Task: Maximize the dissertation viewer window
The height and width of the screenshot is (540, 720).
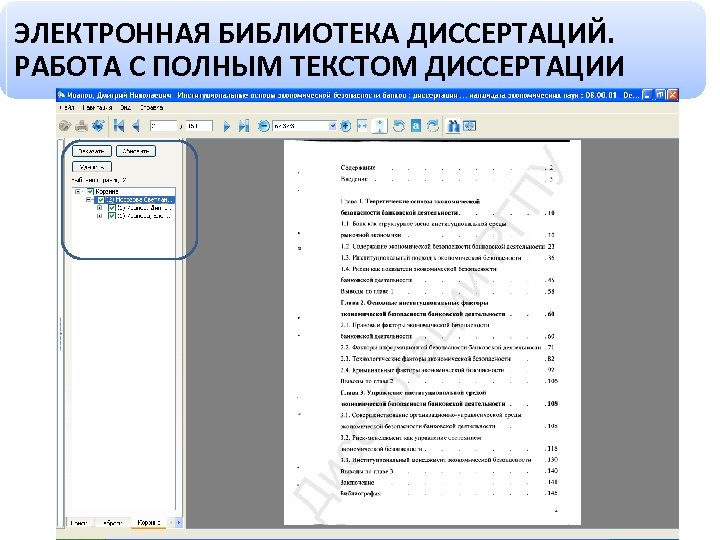Action: tap(660, 95)
